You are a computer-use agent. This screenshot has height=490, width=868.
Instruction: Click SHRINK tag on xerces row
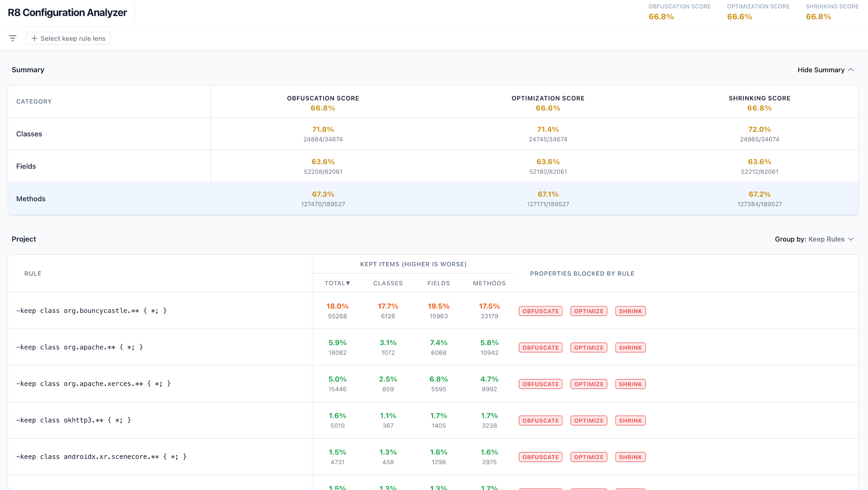tap(630, 384)
